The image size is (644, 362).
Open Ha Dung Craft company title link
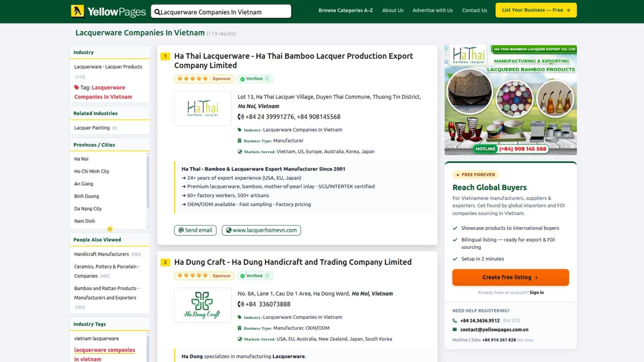point(293,262)
